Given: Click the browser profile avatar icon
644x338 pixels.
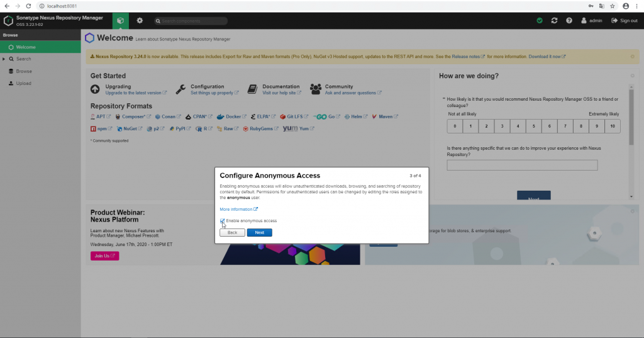Looking at the screenshot, I should (626, 6).
